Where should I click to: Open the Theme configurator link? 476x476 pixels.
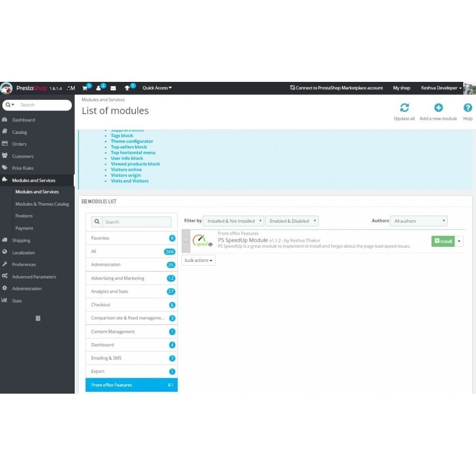pyautogui.click(x=132, y=141)
